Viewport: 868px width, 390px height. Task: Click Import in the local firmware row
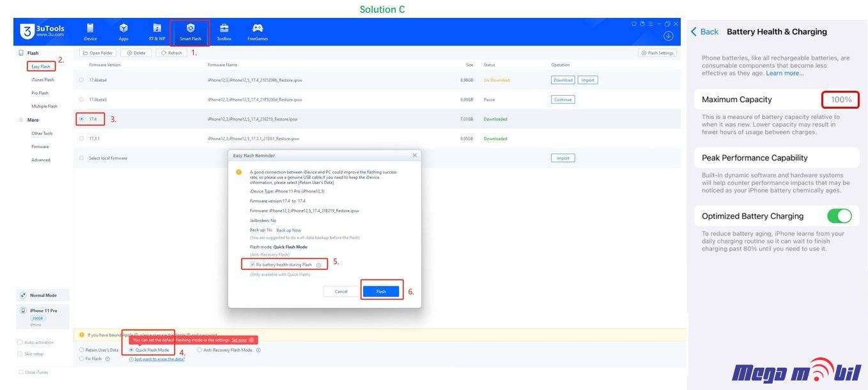pos(563,158)
